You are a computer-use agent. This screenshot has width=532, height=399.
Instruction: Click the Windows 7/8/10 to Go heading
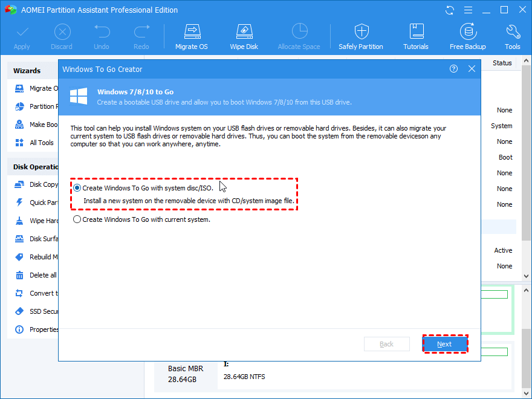click(135, 92)
